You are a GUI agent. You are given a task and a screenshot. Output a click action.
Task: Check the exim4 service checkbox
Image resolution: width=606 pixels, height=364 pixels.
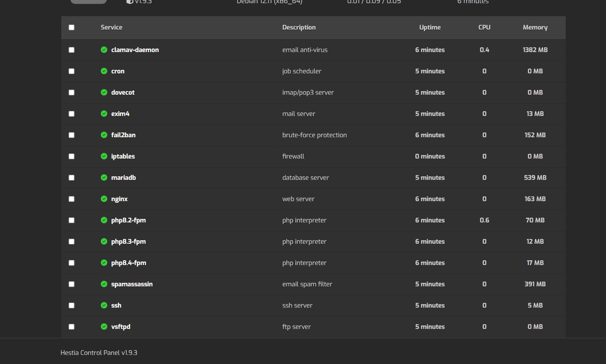(71, 114)
